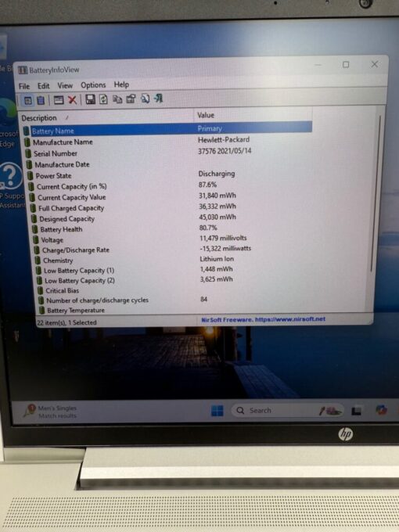399x532 pixels.
Task: Click the taskbar Search box
Action: click(x=288, y=411)
